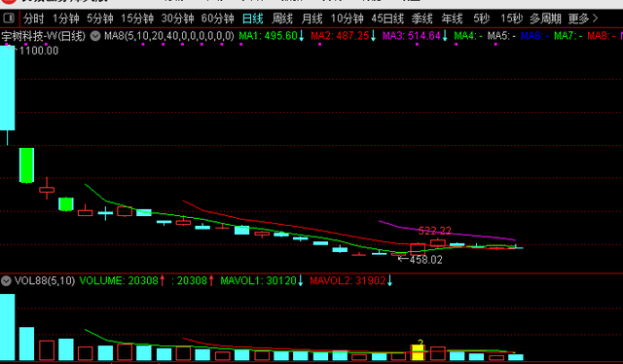Image resolution: width=623 pixels, height=364 pixels.
Task: Click the yellow volume bar with question mark
Action: click(418, 350)
